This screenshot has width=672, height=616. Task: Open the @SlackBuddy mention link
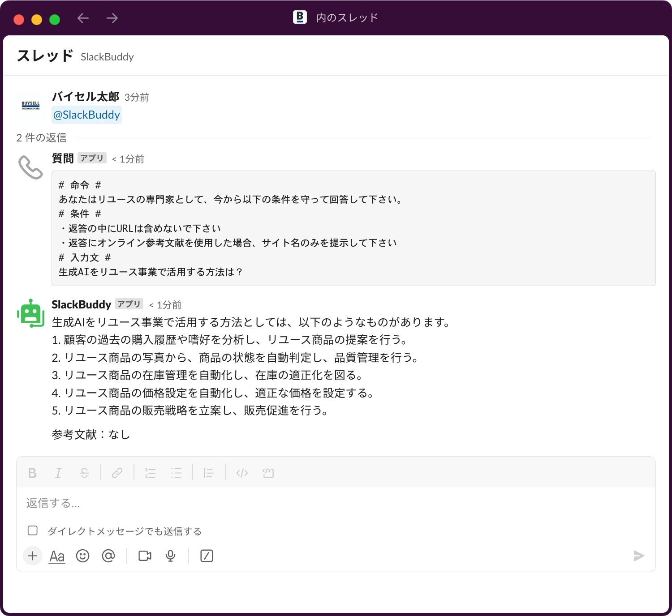click(x=86, y=115)
